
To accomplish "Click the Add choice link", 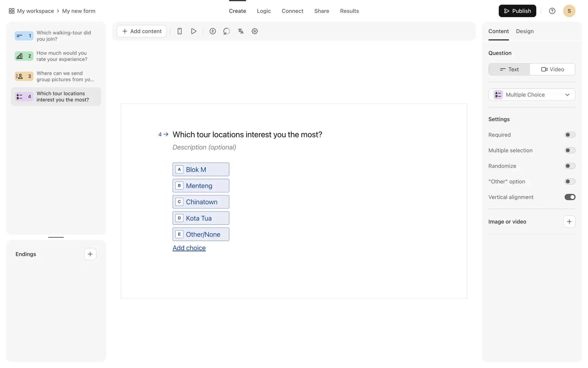I will click(189, 248).
